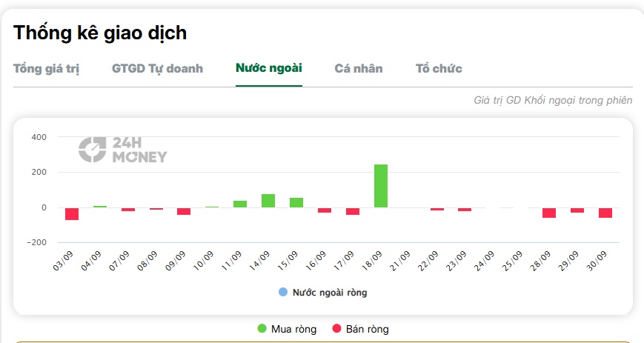644x343 pixels.
Task: Select the red bar for 07/09
Action: point(128,210)
